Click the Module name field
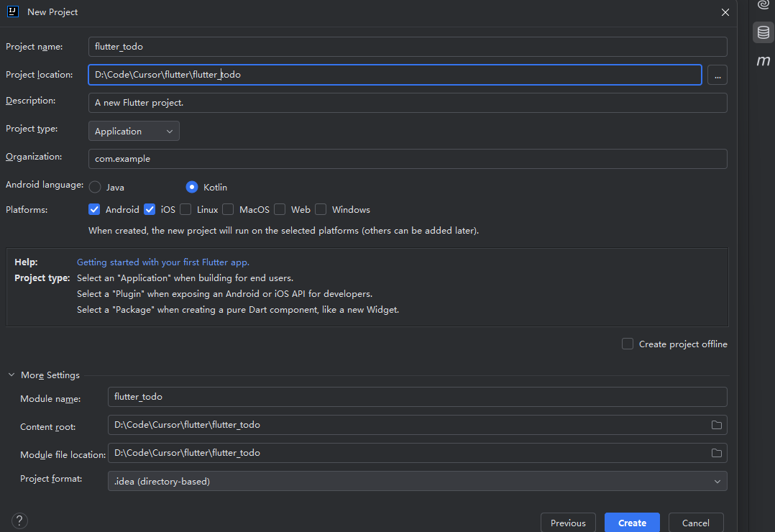This screenshot has width=775, height=532. [x=417, y=397]
